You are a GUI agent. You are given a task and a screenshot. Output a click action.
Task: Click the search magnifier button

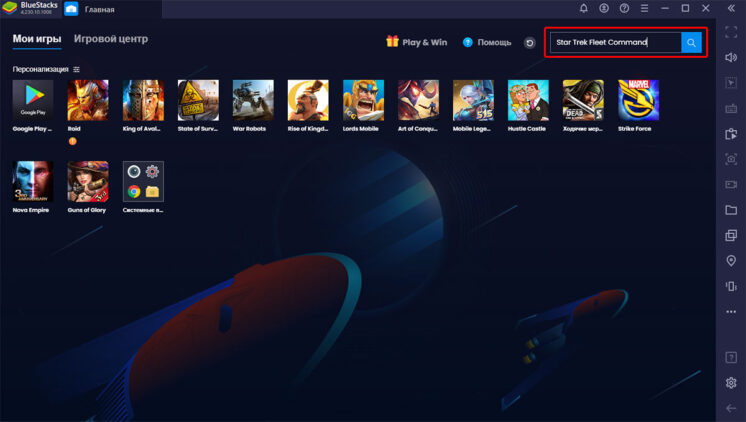pos(691,43)
